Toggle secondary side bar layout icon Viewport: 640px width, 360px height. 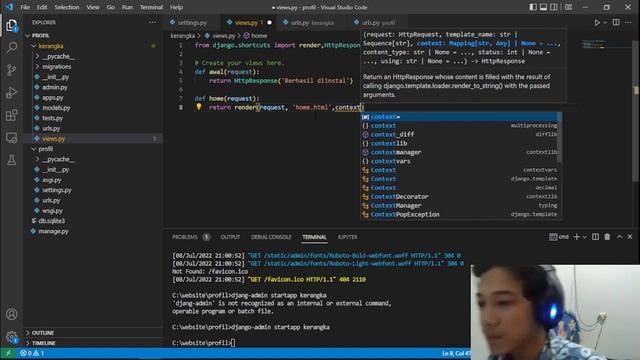click(553, 7)
